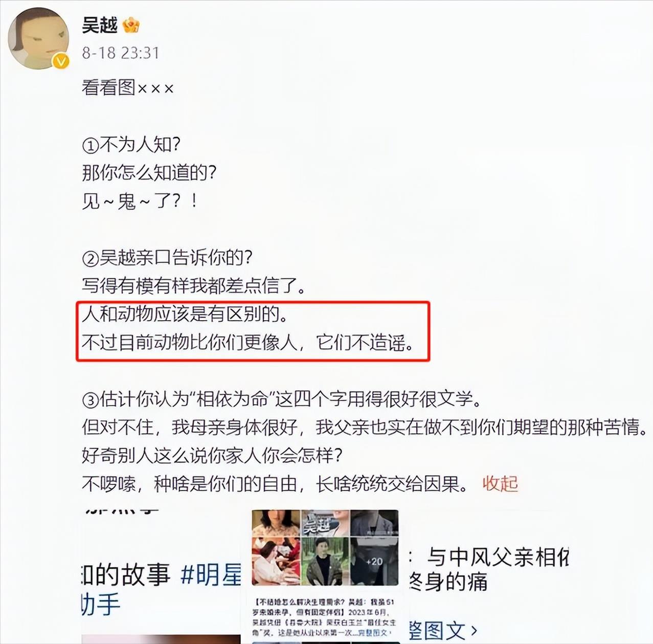Open the thumbnail with 吴越 text overlay
Image resolution: width=653 pixels, height=644 pixels.
(x=325, y=523)
